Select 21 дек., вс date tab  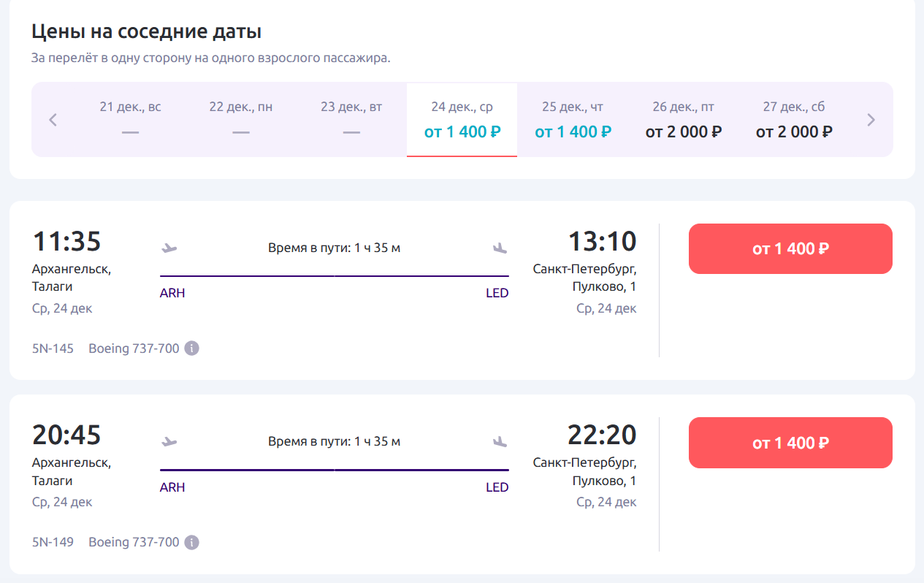[x=130, y=120]
